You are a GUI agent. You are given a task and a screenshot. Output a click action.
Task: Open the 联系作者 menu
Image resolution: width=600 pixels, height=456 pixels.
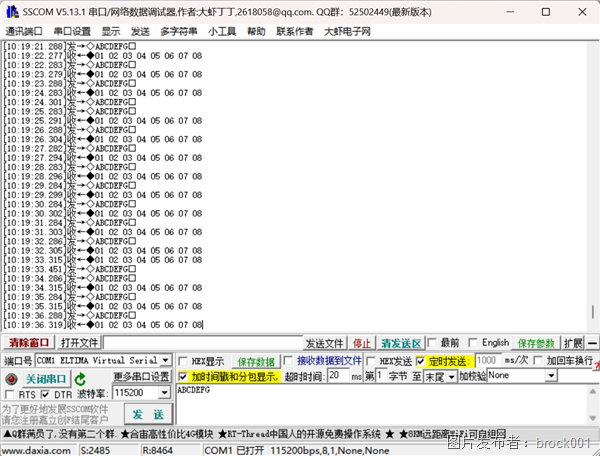(295, 31)
